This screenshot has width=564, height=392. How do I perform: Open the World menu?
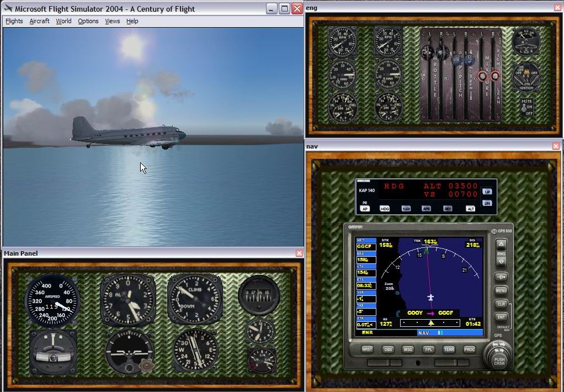[63, 21]
